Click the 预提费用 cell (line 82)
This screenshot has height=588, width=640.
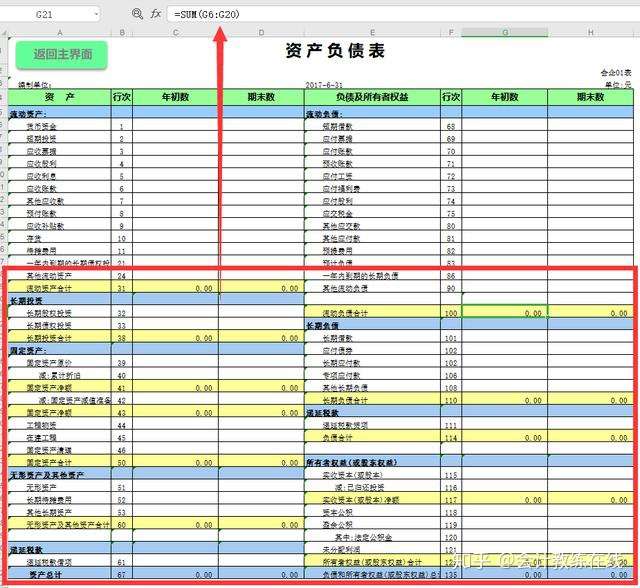(x=372, y=251)
